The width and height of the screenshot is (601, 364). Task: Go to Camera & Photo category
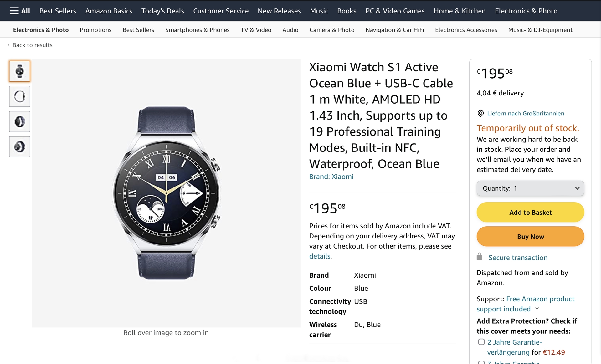point(332,30)
